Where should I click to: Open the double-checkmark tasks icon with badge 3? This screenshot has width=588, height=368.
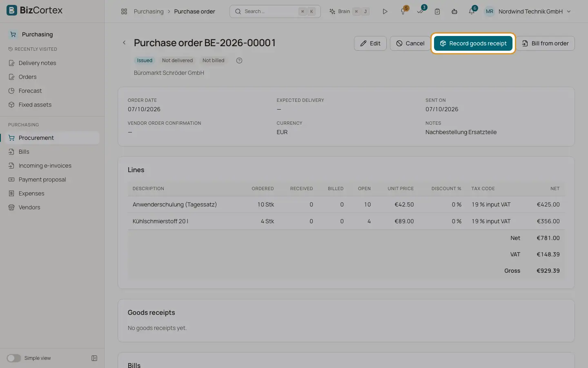(x=421, y=11)
